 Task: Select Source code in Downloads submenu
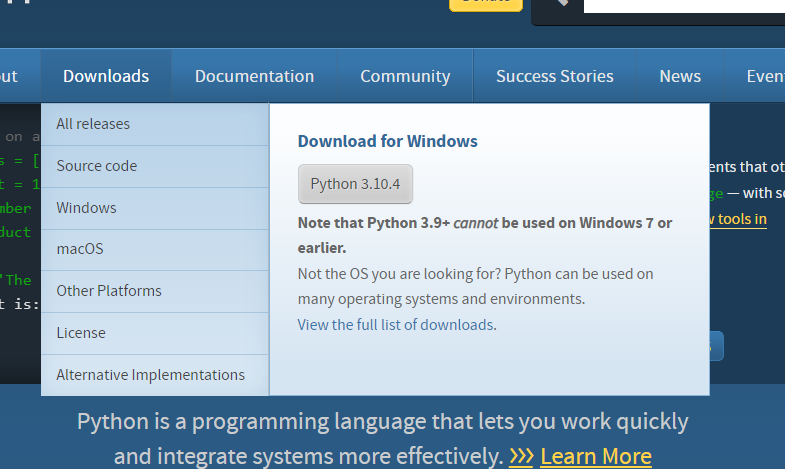[x=155, y=166]
